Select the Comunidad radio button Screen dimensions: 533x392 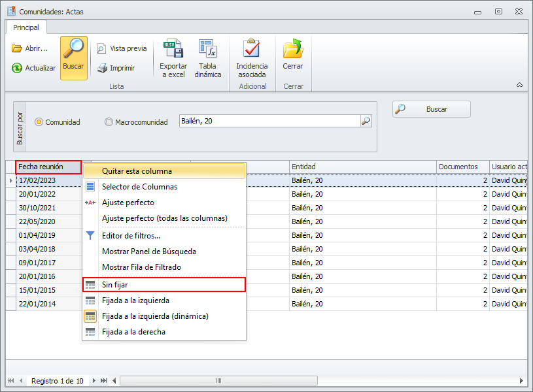[x=39, y=122]
